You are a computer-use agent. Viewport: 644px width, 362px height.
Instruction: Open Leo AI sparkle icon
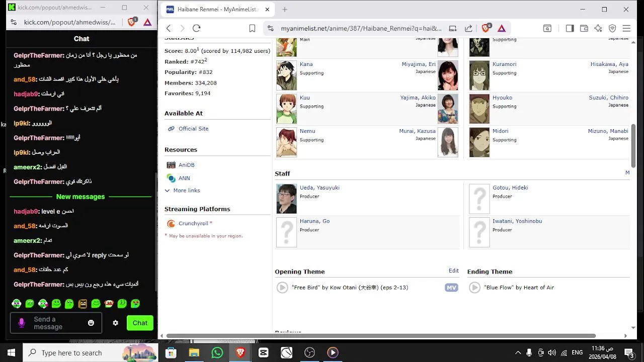pyautogui.click(x=598, y=29)
